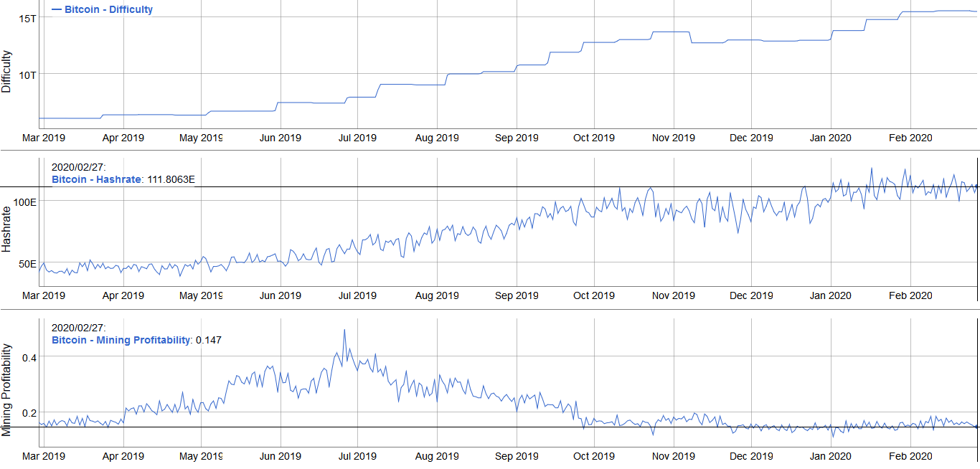Select Jan 2020 under the Mining Profitability chart
This screenshot has height=469, width=980.
coord(830,456)
